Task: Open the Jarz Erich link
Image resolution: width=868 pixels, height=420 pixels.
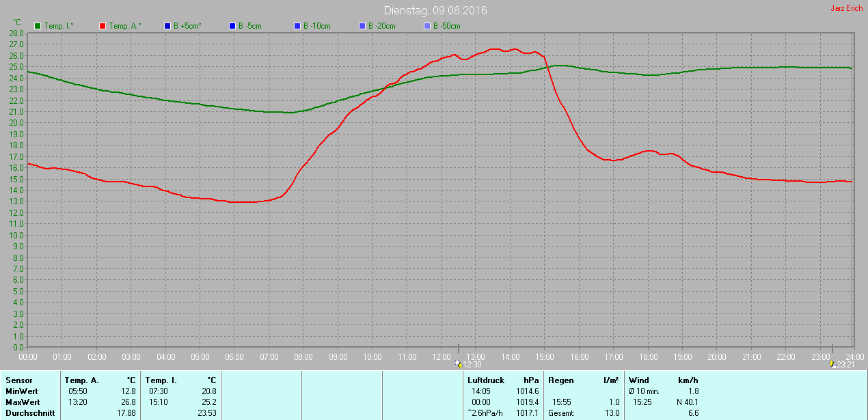Action: tap(846, 9)
